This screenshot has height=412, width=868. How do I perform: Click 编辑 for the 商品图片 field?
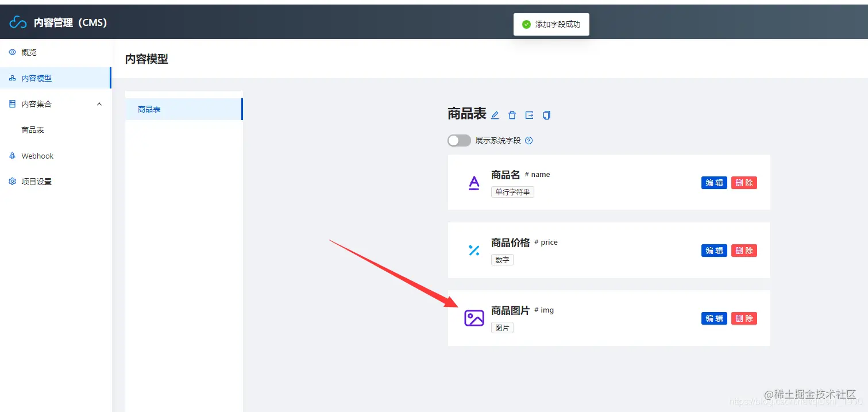point(714,318)
